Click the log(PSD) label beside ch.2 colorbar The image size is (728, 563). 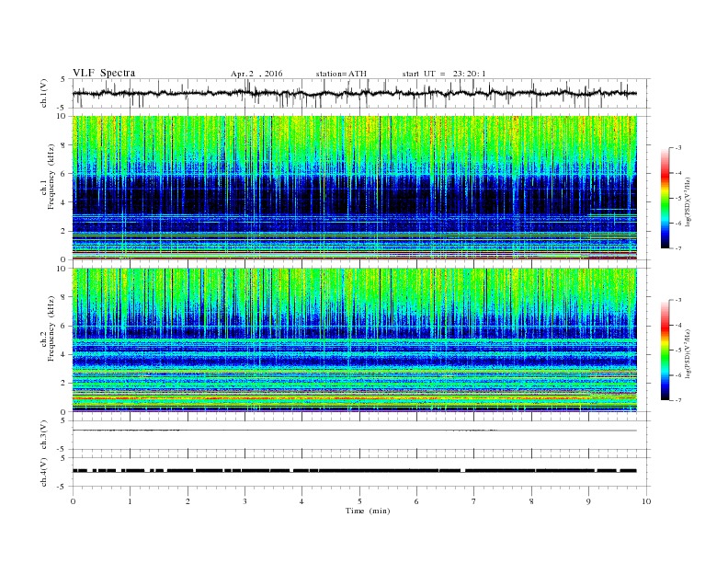[x=688, y=354]
